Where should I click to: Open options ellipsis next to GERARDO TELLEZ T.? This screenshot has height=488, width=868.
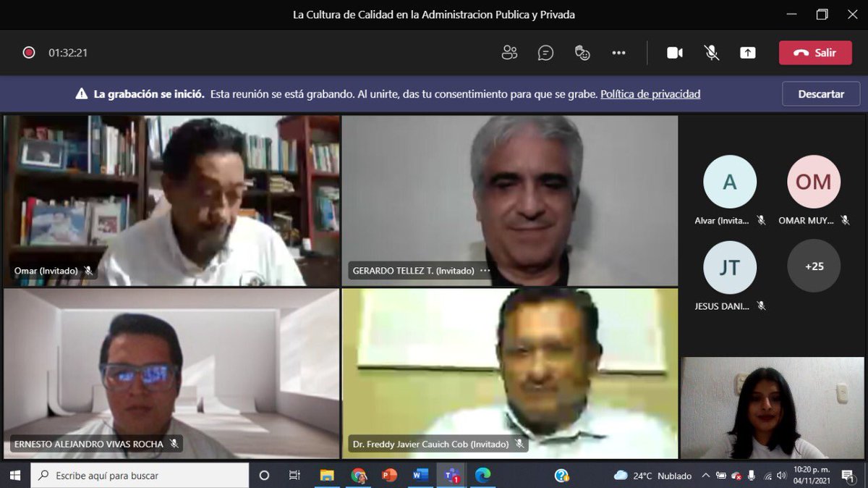coord(485,271)
